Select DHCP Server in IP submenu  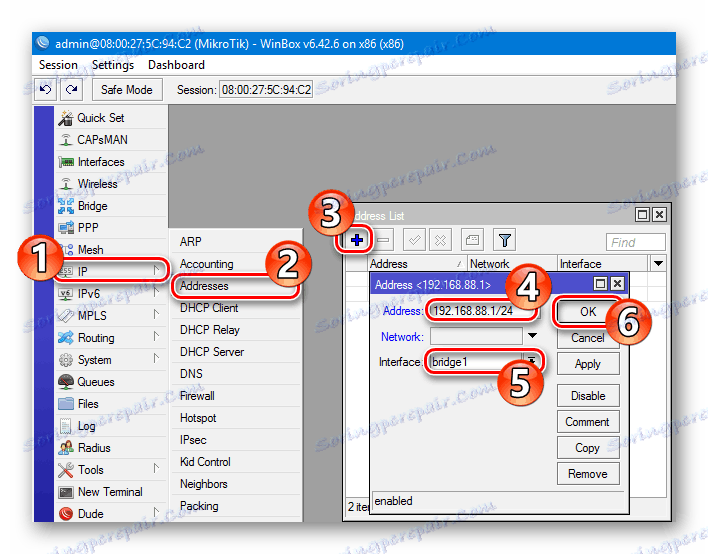pos(236,352)
